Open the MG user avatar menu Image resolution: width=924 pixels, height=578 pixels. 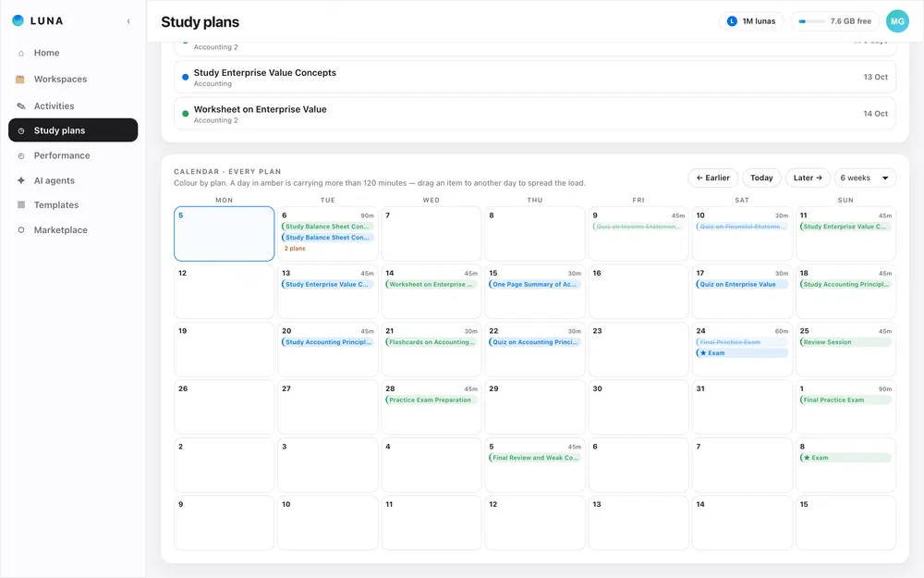pos(897,21)
